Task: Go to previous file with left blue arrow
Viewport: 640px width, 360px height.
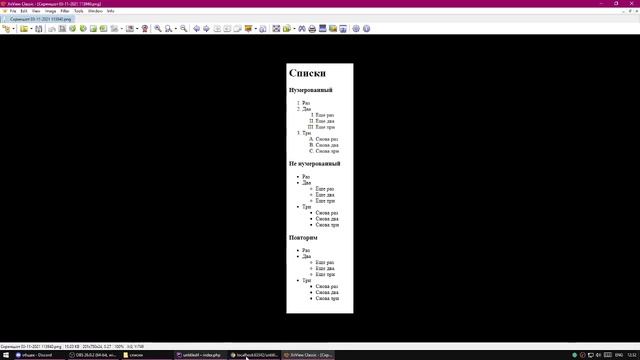Action: pyautogui.click(x=196, y=29)
